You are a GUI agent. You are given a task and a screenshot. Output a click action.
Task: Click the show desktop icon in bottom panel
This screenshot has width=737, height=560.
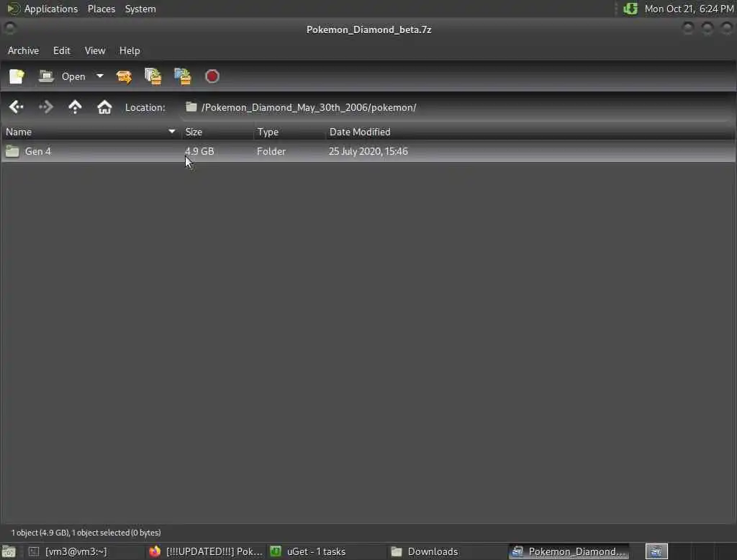pos(9,551)
